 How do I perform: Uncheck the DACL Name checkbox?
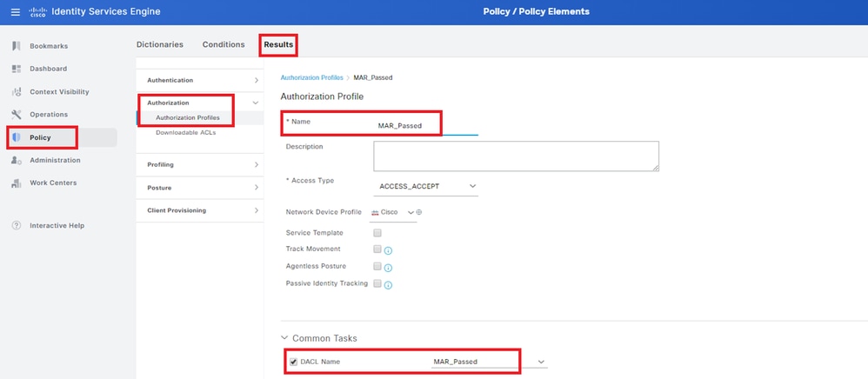click(x=293, y=362)
